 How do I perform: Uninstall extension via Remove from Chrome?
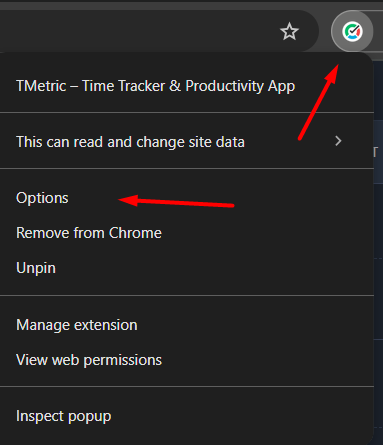coord(89,233)
